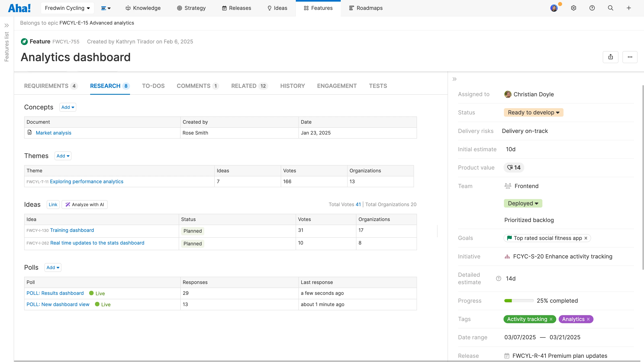Screen dimensions: 644x362
Task: Click the 25% completed progress bar
Action: (x=518, y=300)
